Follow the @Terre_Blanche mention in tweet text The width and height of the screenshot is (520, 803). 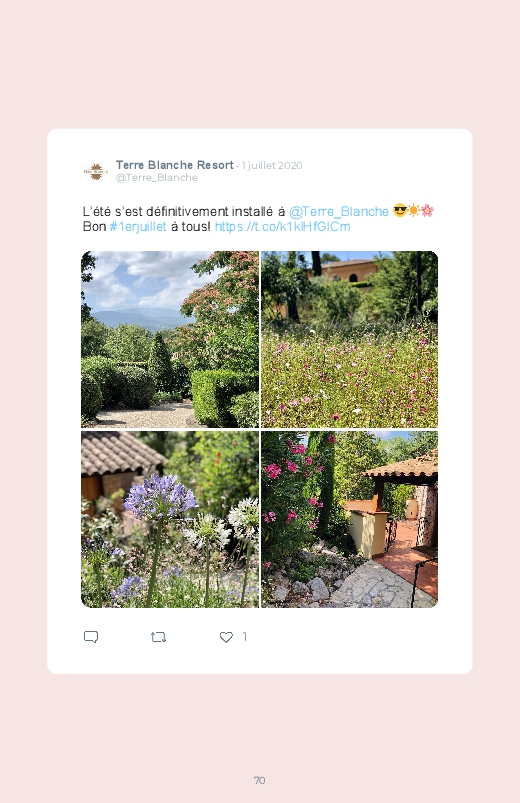coord(339,212)
